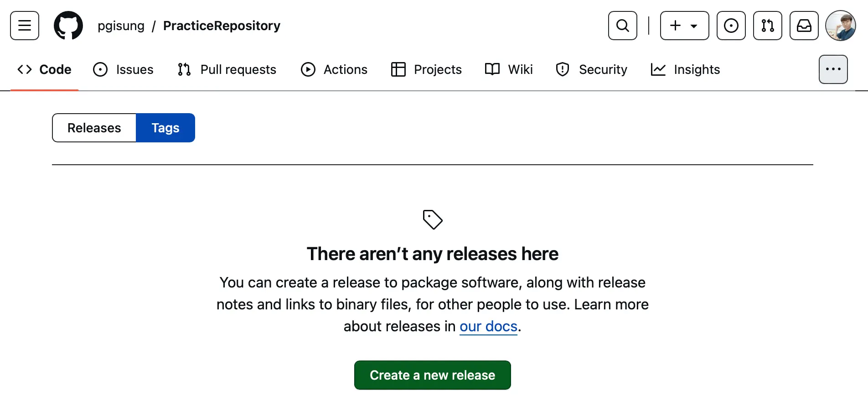Screen dimensions: 868x397
Task: Open the Actions tab
Action: click(x=334, y=69)
